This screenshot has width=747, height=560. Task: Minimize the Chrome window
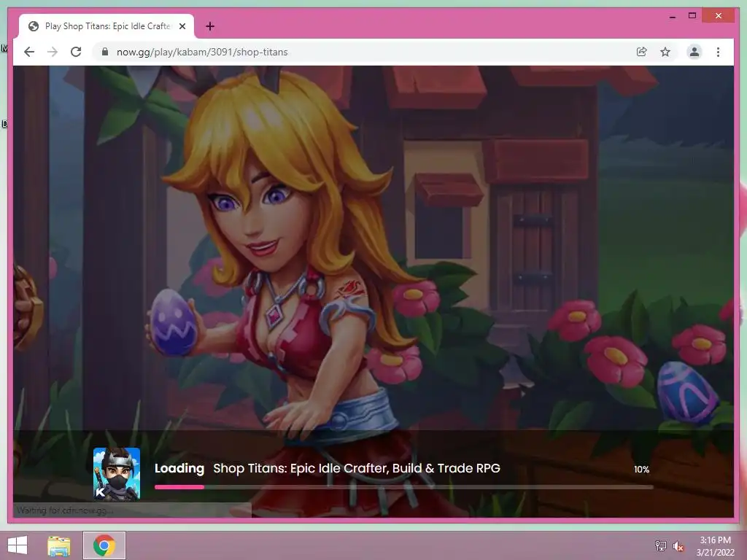(672, 16)
